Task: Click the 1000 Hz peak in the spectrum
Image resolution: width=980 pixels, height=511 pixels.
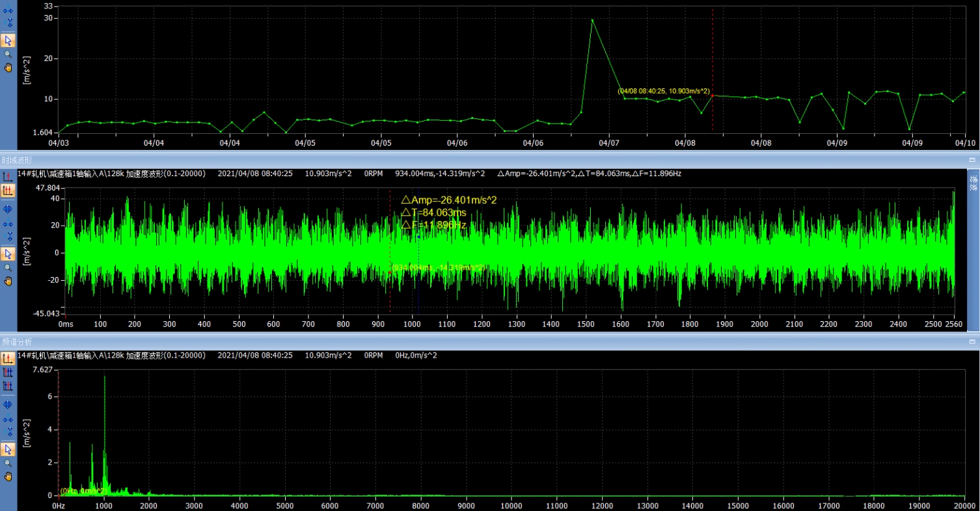Action: click(105, 378)
